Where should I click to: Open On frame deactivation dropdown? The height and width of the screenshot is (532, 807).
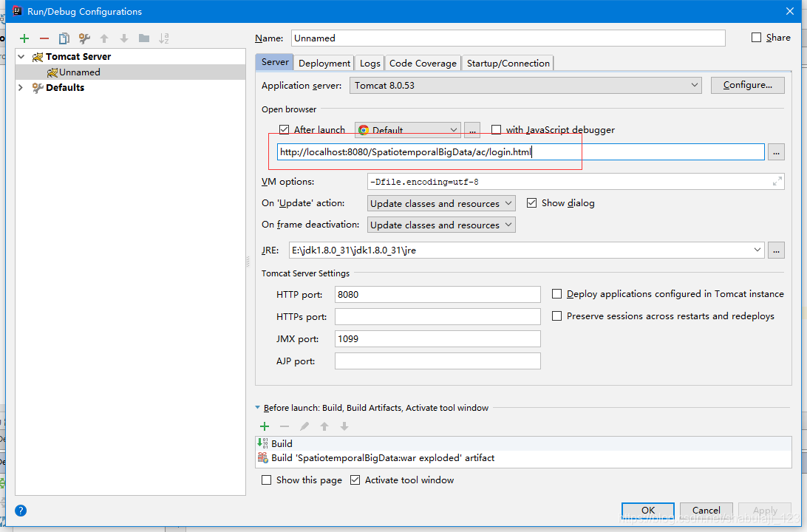pos(441,225)
